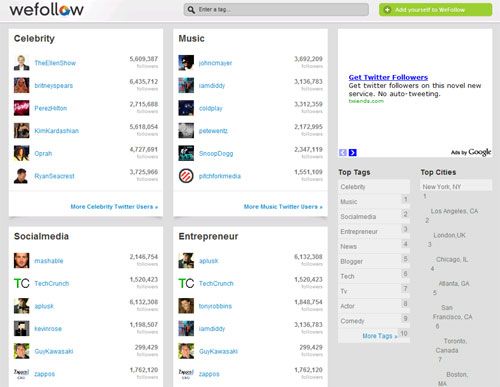Open TheEllenShow profile link
This screenshot has width=500, height=387.
click(55, 63)
